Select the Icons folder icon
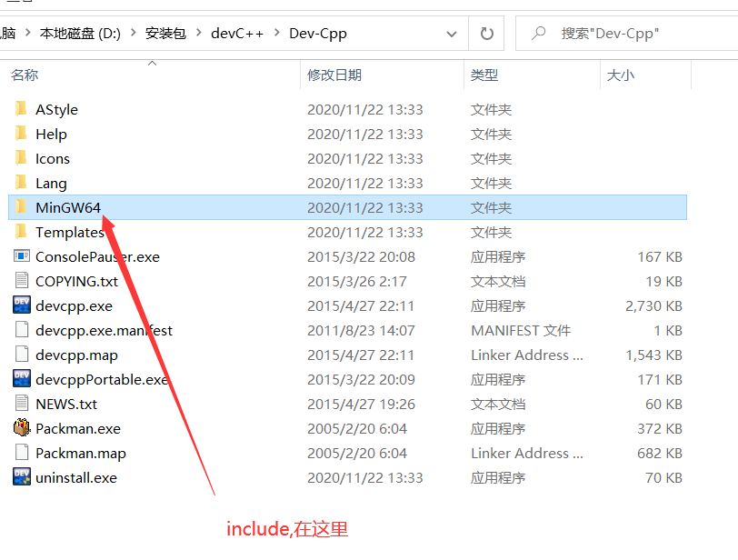 click(x=21, y=158)
